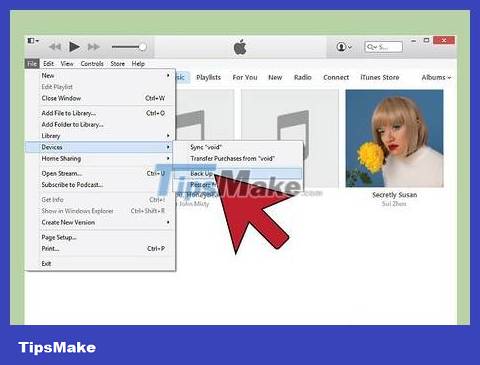Screen dimensions: 480x365
Task: Choose Page Setup menu item
Action: click(x=100, y=237)
